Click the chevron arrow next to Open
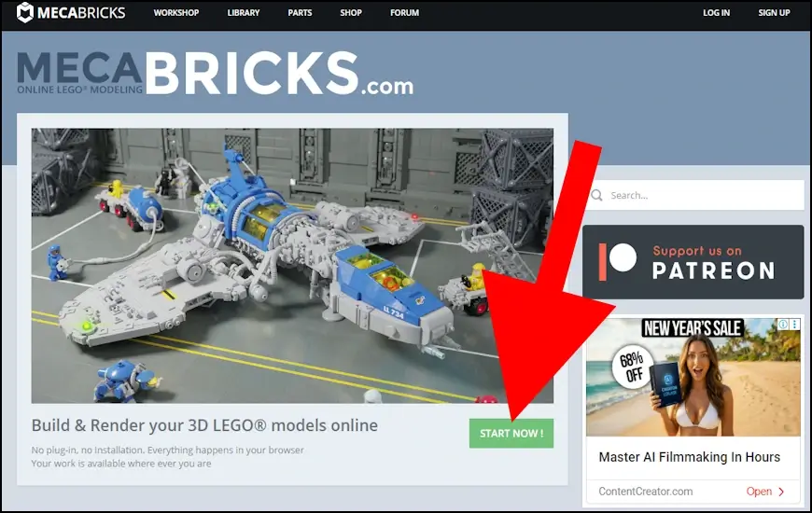 [781, 492]
